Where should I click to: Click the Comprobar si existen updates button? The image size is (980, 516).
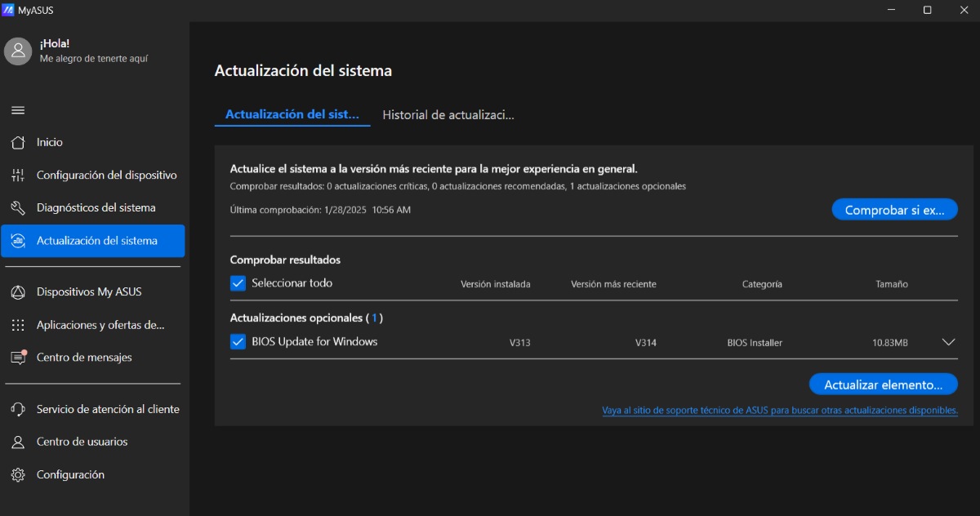click(x=894, y=210)
